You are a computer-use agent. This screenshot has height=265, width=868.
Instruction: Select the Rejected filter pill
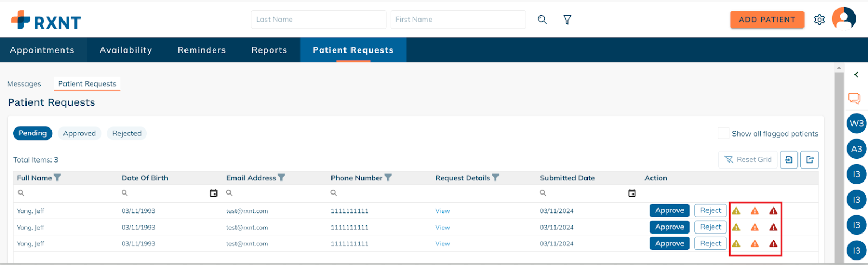point(127,133)
